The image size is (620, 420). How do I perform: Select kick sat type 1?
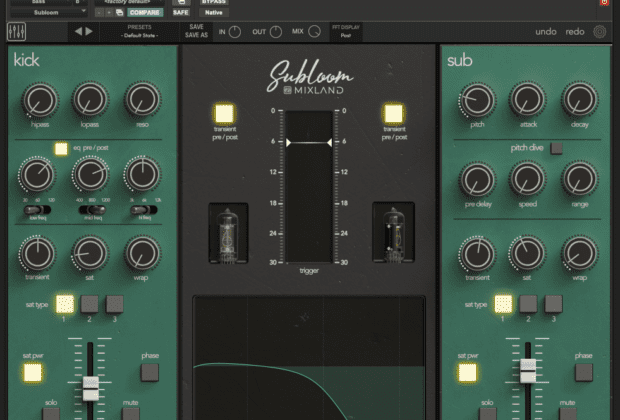coord(64,304)
